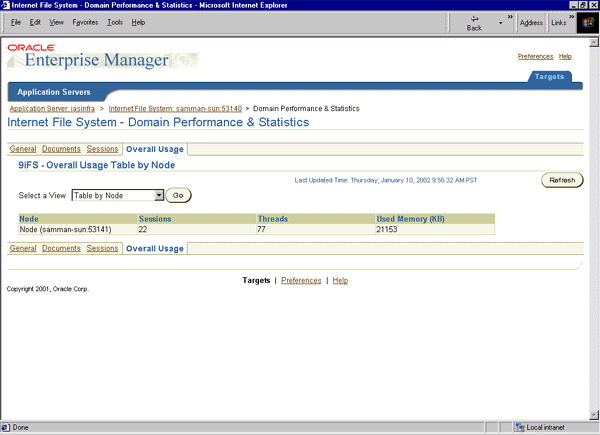Viewport: 600px width, 435px height.
Task: Switch to the upper Documents tab
Action: 61,149
